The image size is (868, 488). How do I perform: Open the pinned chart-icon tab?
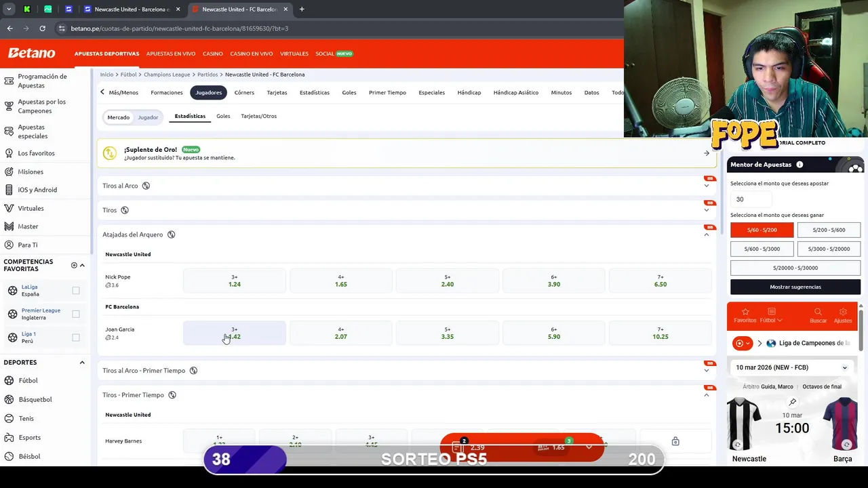pyautogui.click(x=47, y=9)
